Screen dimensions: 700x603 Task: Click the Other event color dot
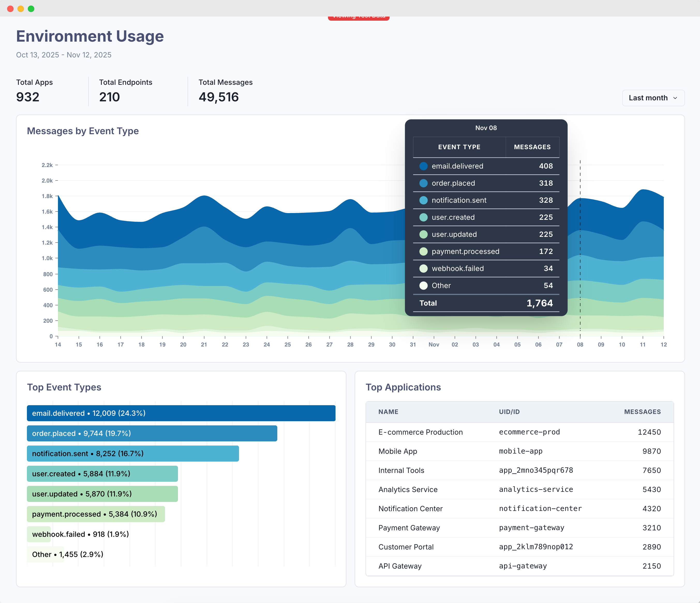pyautogui.click(x=423, y=285)
